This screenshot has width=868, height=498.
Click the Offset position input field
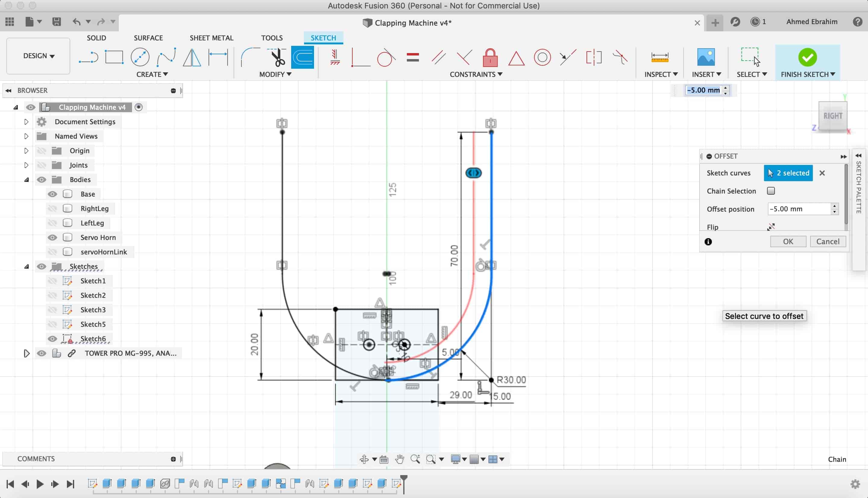click(799, 208)
